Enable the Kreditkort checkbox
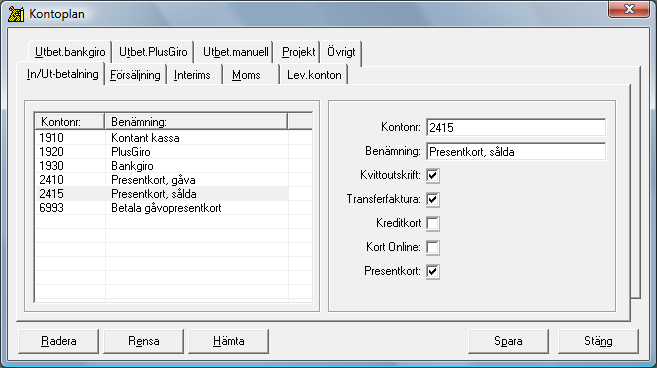This screenshot has width=657, height=368. 433,223
